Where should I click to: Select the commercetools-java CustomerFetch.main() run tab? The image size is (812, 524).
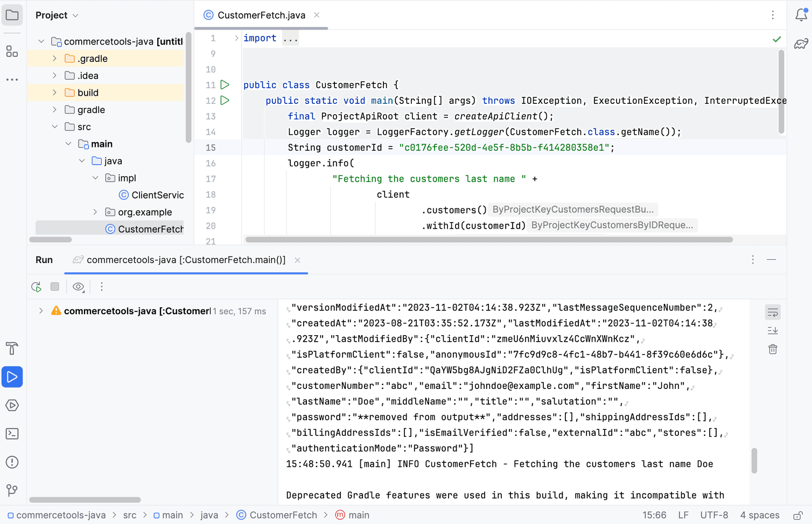tap(186, 260)
